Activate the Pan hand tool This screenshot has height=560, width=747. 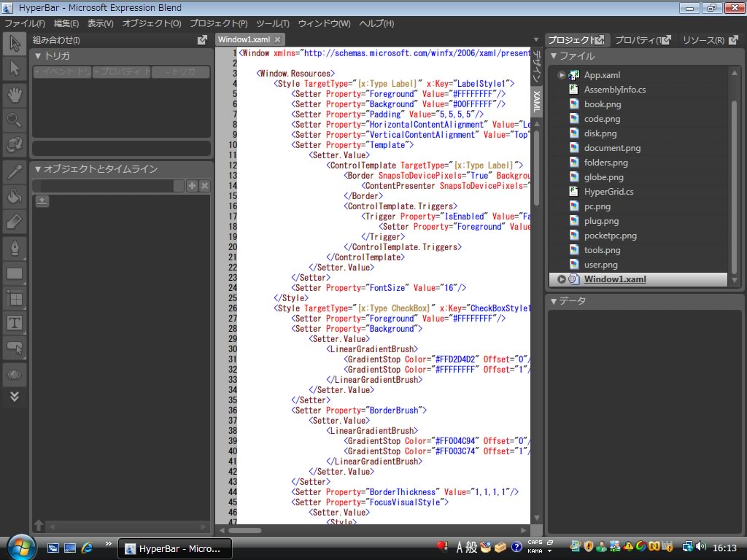click(15, 95)
